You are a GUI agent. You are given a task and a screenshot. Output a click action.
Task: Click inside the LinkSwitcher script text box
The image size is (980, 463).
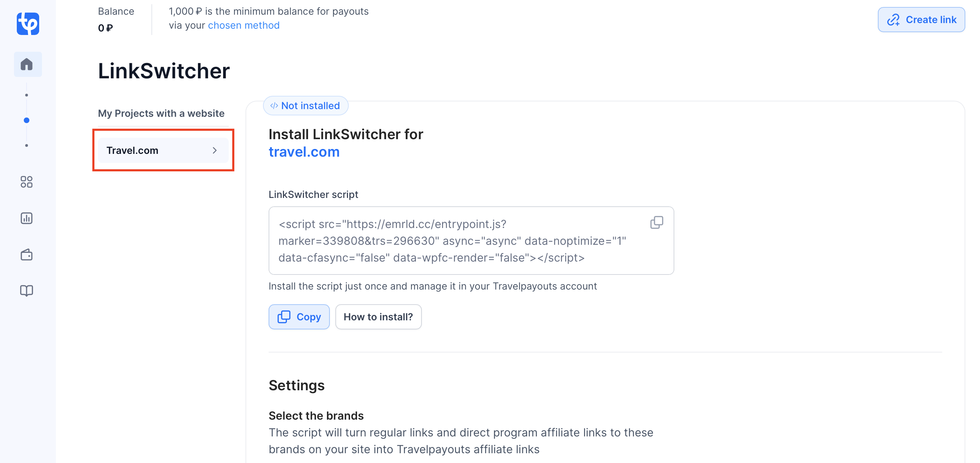471,241
